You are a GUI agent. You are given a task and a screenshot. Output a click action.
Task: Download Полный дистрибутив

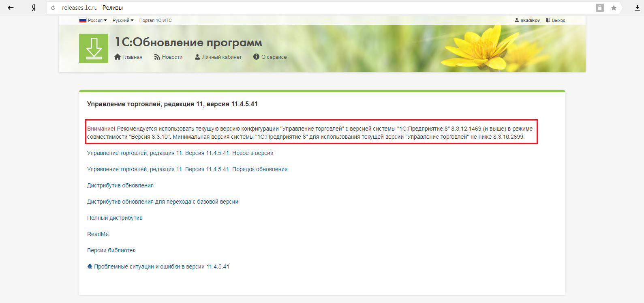tap(115, 218)
